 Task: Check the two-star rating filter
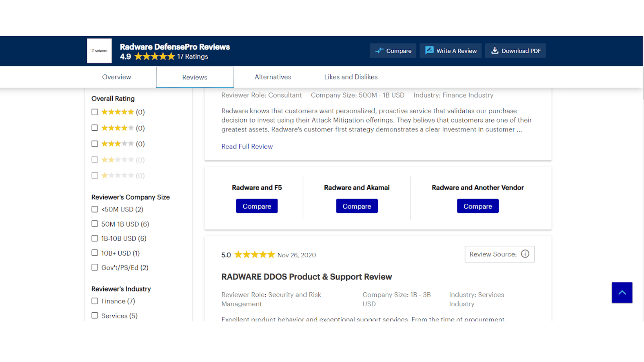tap(95, 160)
